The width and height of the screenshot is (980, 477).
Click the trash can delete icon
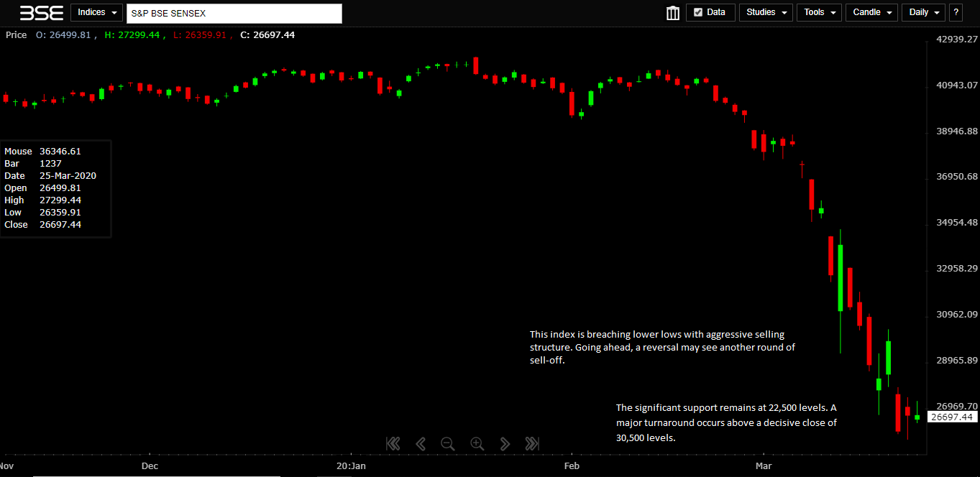pos(673,13)
